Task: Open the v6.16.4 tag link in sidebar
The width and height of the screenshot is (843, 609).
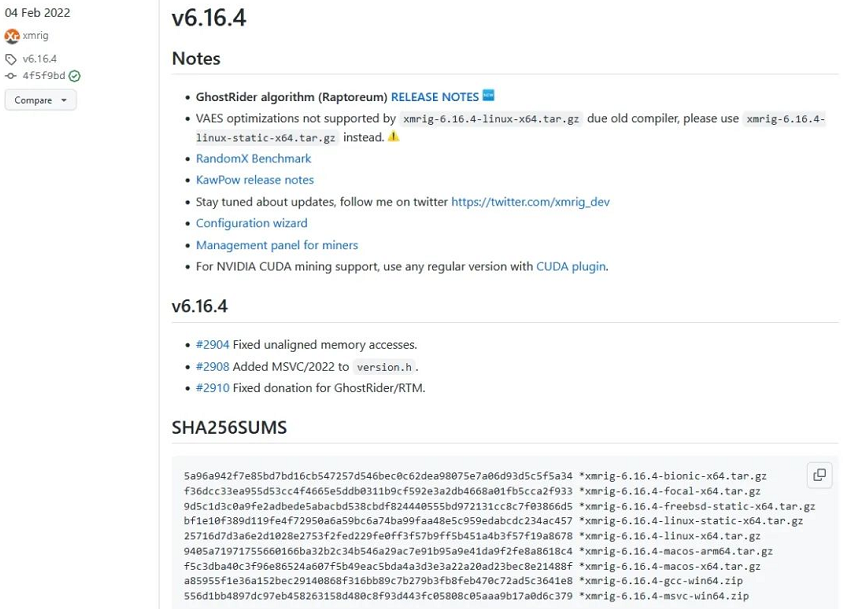Action: click(40, 59)
